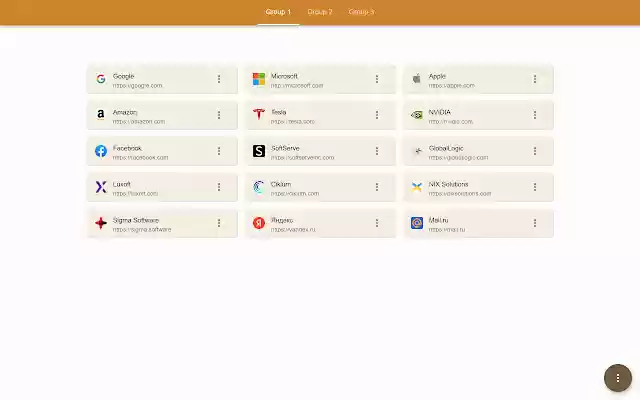Image resolution: width=640 pixels, height=400 pixels.
Task: Click the softserveinc.com URL text
Action: [302, 158]
